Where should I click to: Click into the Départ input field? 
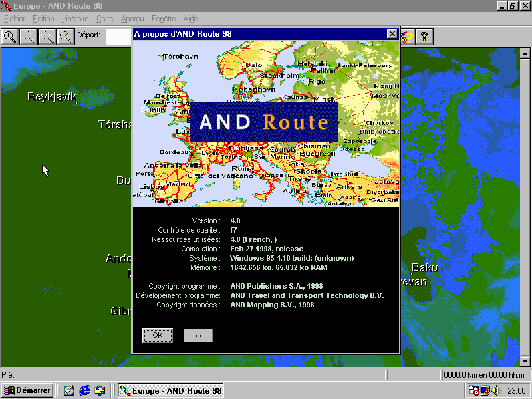pos(119,37)
